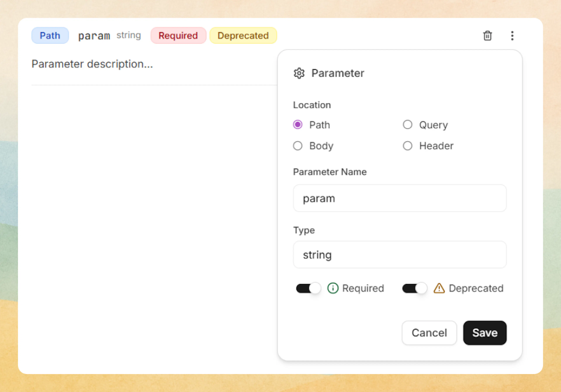
Task: Select the Path location radio button
Action: (x=298, y=125)
